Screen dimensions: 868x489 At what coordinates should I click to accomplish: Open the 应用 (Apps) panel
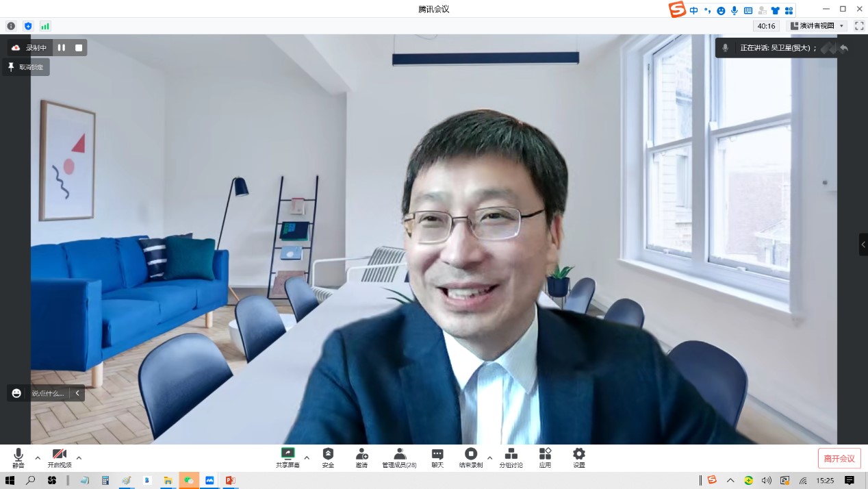coord(545,457)
